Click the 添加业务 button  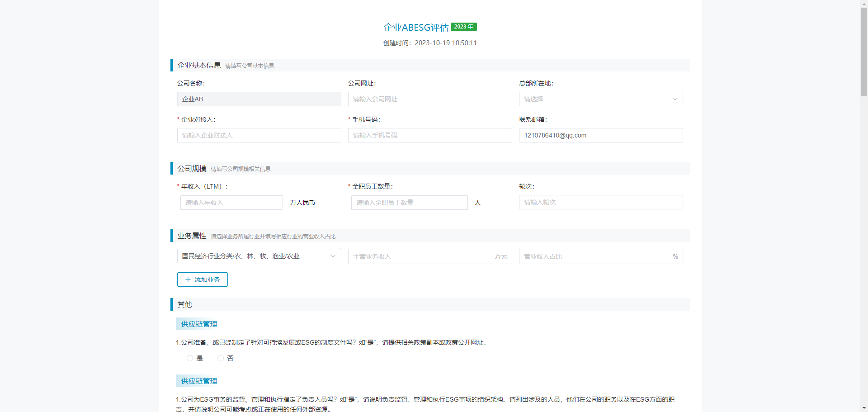click(x=203, y=279)
